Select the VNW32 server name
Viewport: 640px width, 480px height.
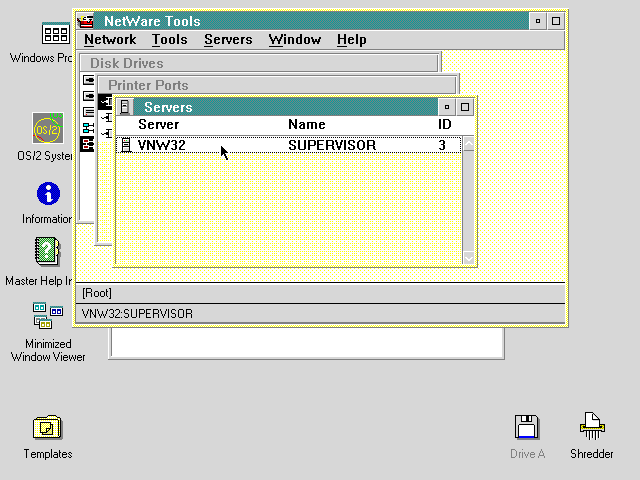pos(162,145)
